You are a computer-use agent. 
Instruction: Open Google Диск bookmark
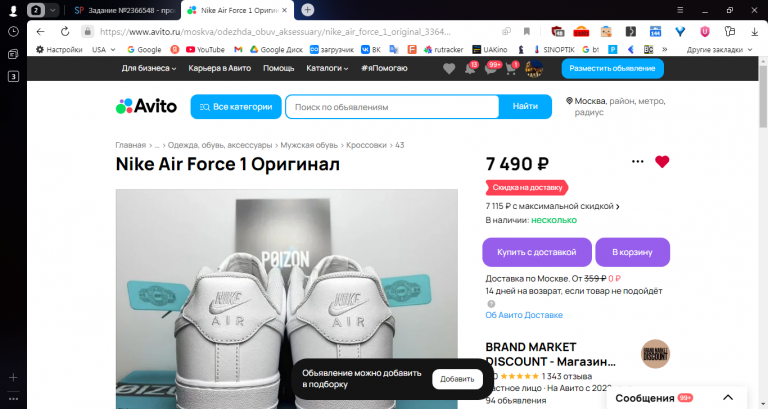click(x=276, y=49)
